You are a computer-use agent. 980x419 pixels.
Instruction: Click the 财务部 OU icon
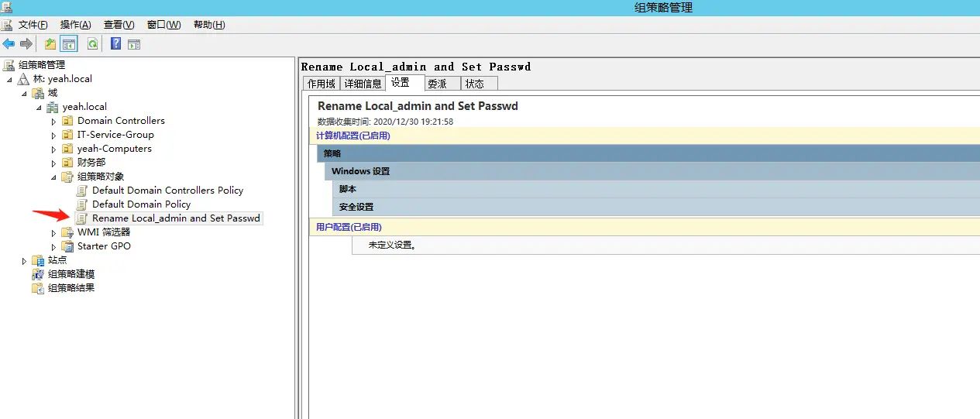click(x=68, y=163)
